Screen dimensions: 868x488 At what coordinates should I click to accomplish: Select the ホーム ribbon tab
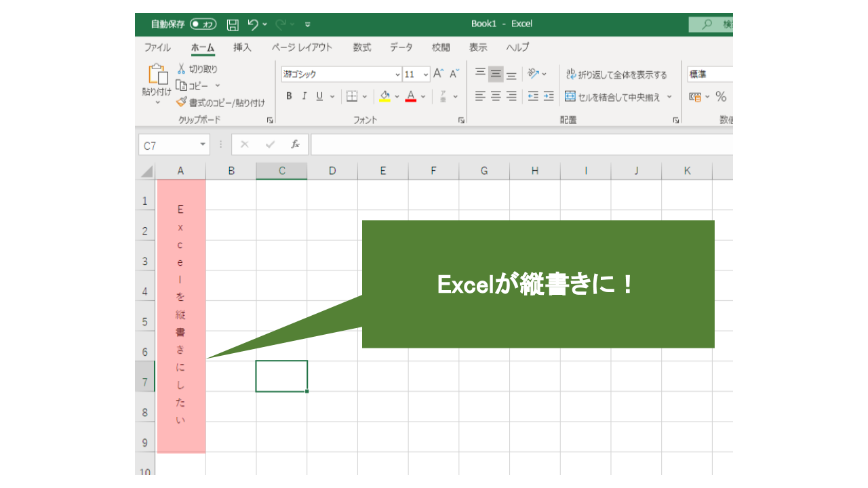(x=203, y=47)
